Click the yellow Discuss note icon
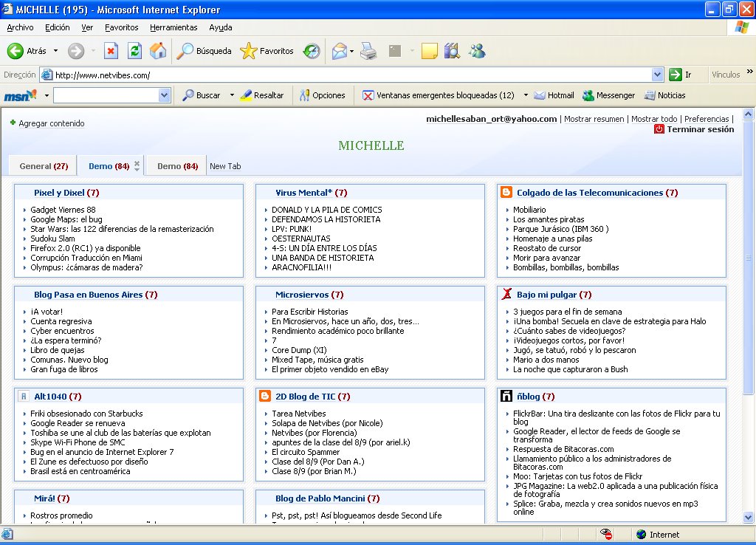Viewport: 756px width, 545px height. 429,51
